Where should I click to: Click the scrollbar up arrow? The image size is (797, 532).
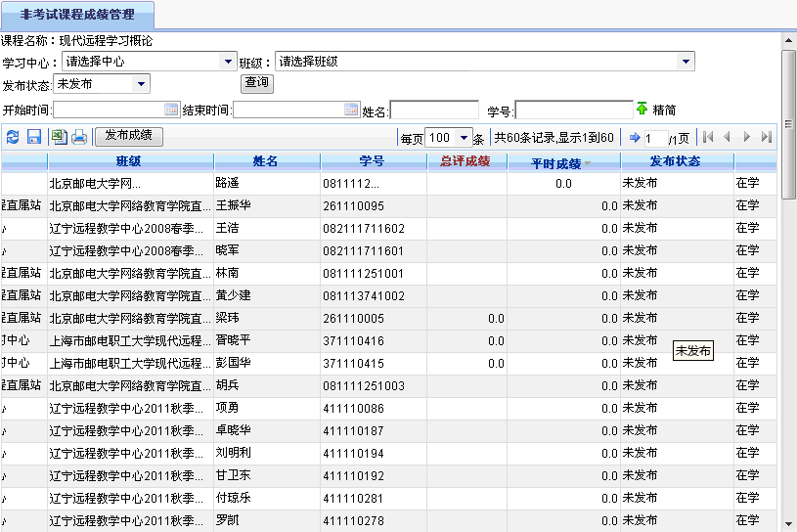pos(788,40)
